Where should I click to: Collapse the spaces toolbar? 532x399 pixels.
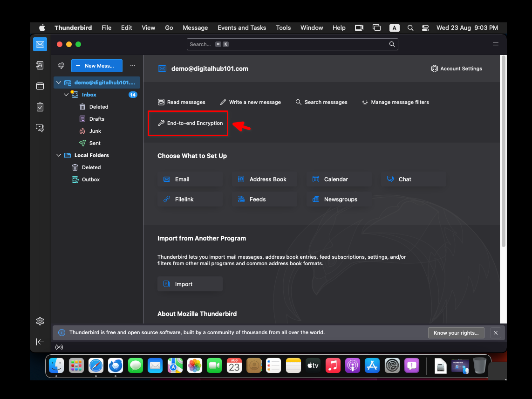point(40,342)
